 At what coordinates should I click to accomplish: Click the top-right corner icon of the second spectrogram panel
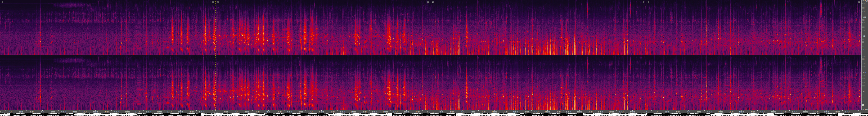(x=428, y=2)
